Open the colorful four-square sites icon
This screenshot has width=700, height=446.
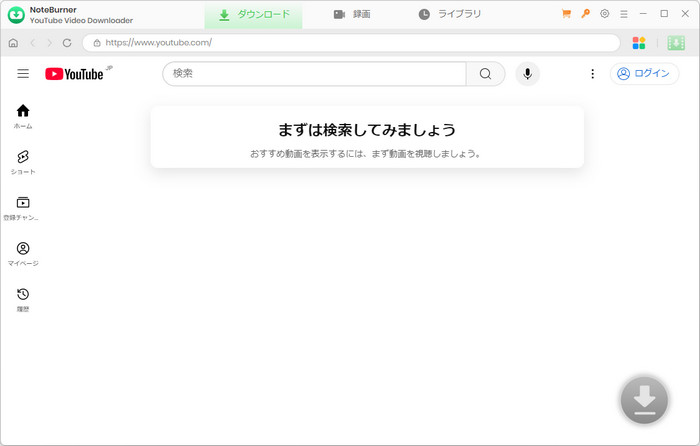tap(639, 43)
